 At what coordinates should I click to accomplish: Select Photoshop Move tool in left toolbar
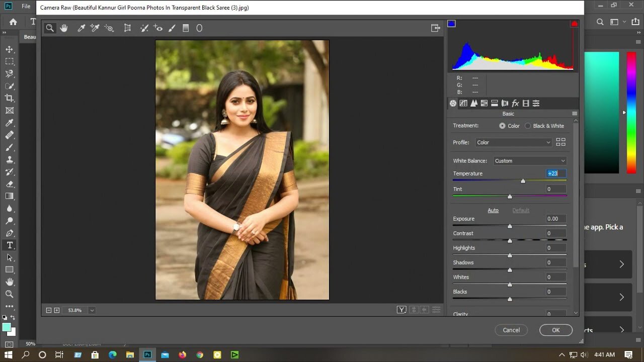9,49
